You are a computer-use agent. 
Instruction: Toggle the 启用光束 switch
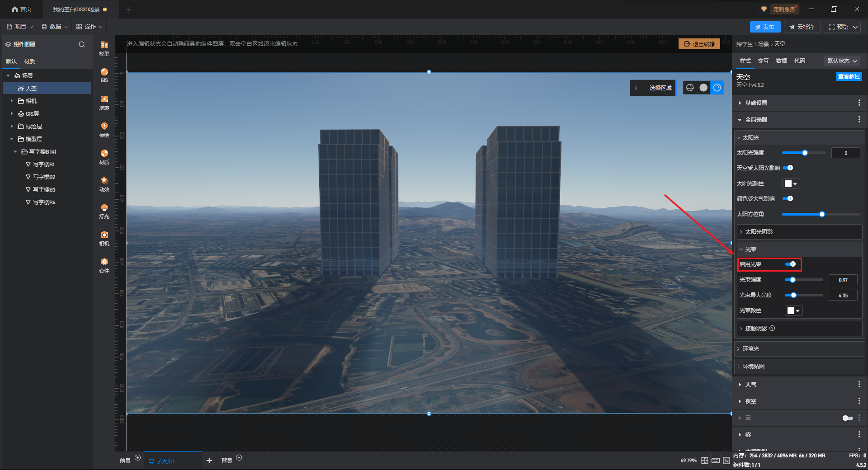click(791, 264)
